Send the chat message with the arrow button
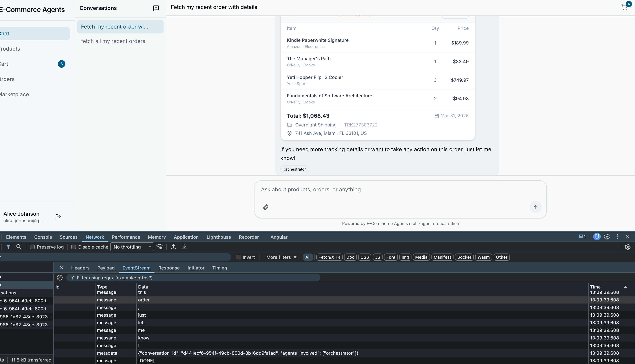 tap(536, 207)
